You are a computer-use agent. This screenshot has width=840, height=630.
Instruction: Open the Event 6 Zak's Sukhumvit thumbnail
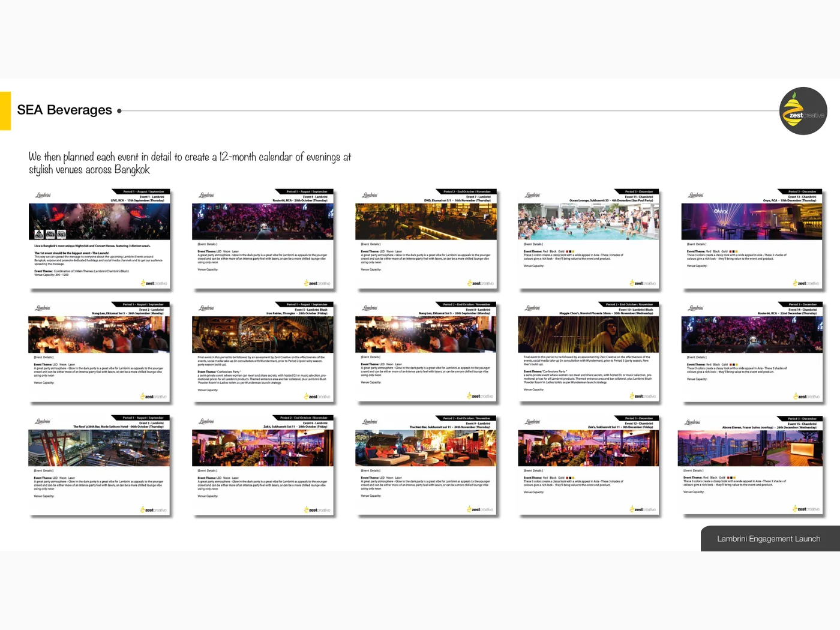click(263, 466)
